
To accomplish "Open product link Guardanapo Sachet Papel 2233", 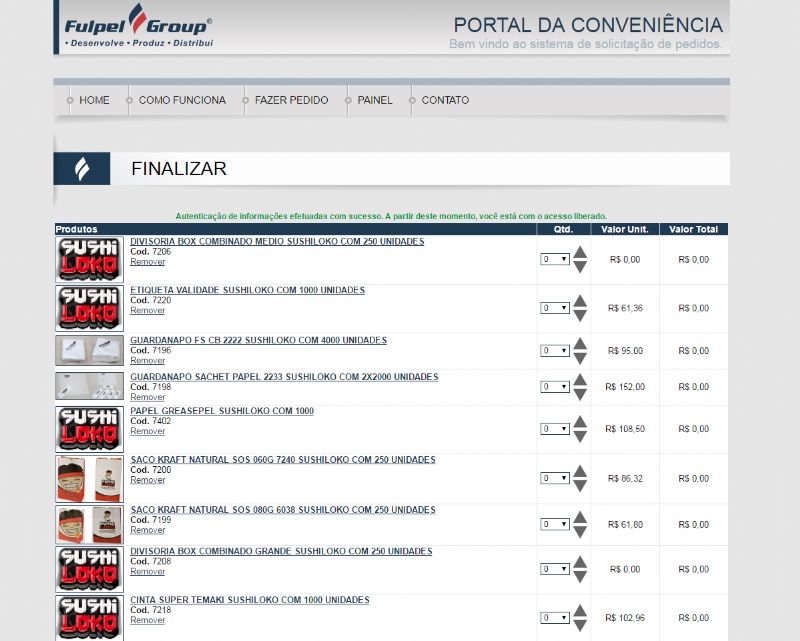I will click(x=284, y=377).
